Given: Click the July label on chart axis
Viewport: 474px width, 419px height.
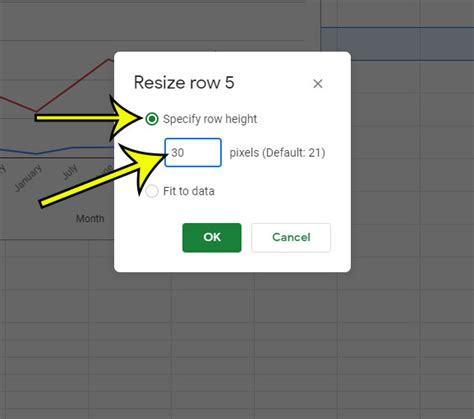Looking at the screenshot, I should [x=70, y=172].
